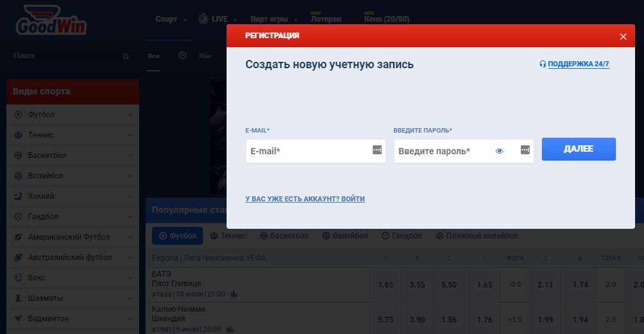Click the Шкендия team name
Viewport: 644px width, 334px height.
pos(168,319)
